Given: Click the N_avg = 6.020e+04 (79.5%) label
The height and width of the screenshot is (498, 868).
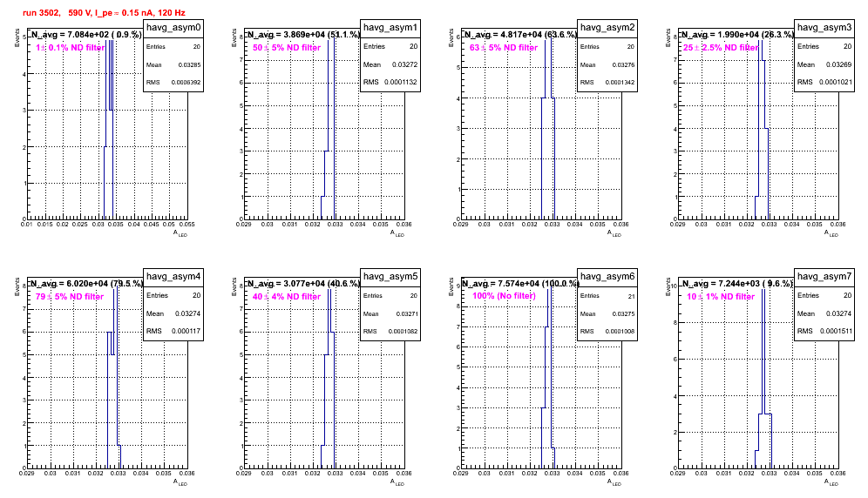Looking at the screenshot, I should click(86, 283).
